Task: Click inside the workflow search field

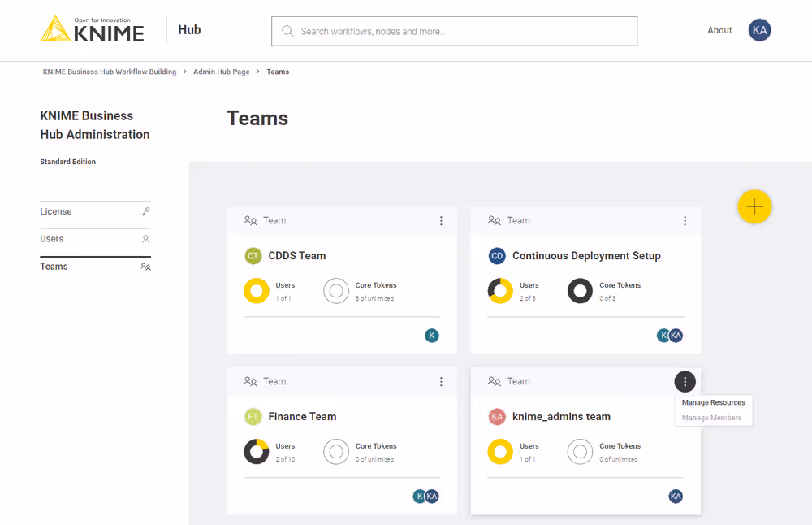Action: coord(455,30)
